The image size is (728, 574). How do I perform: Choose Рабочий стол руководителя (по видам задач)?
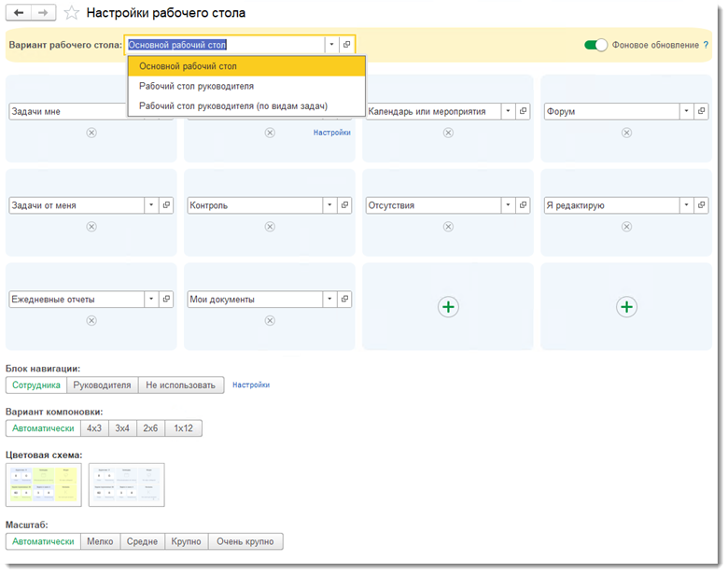click(x=233, y=106)
